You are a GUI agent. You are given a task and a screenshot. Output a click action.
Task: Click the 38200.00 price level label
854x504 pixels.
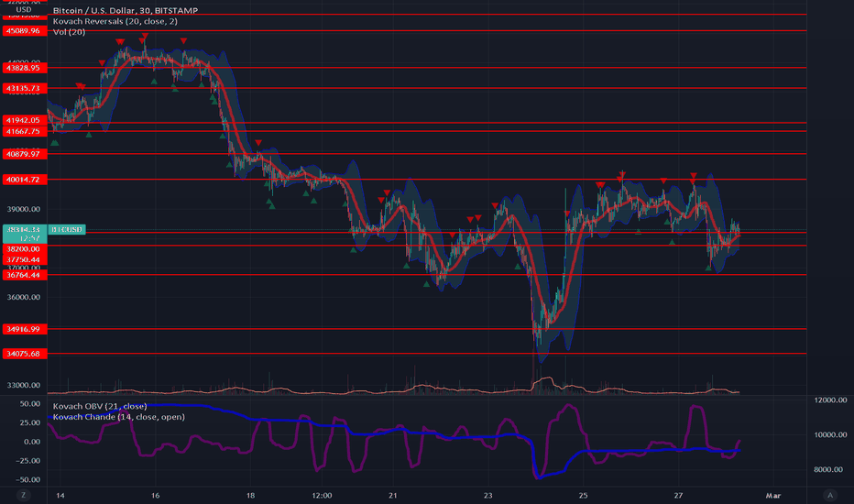click(25, 248)
